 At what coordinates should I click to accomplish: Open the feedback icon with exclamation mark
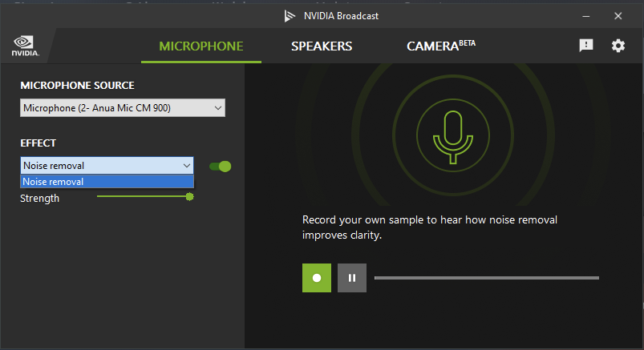pyautogui.click(x=586, y=45)
